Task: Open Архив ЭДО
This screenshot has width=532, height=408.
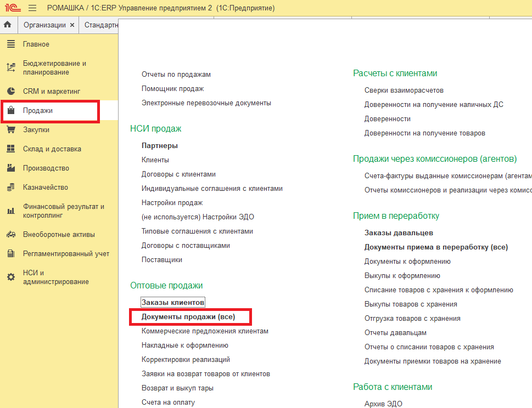Action: coord(383,404)
